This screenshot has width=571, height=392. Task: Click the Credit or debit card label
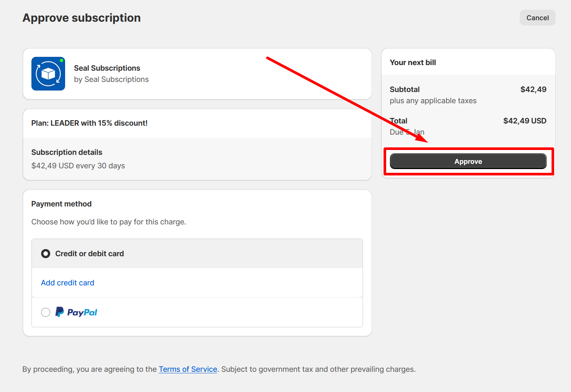tap(89, 254)
